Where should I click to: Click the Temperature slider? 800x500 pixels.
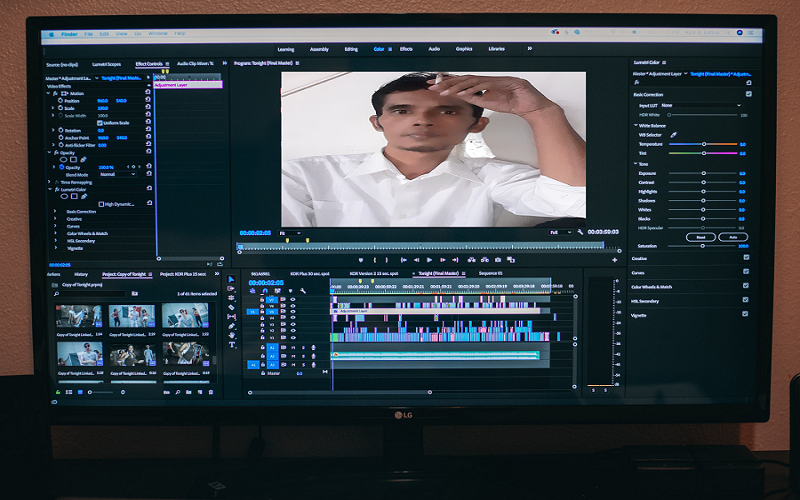[x=703, y=144]
